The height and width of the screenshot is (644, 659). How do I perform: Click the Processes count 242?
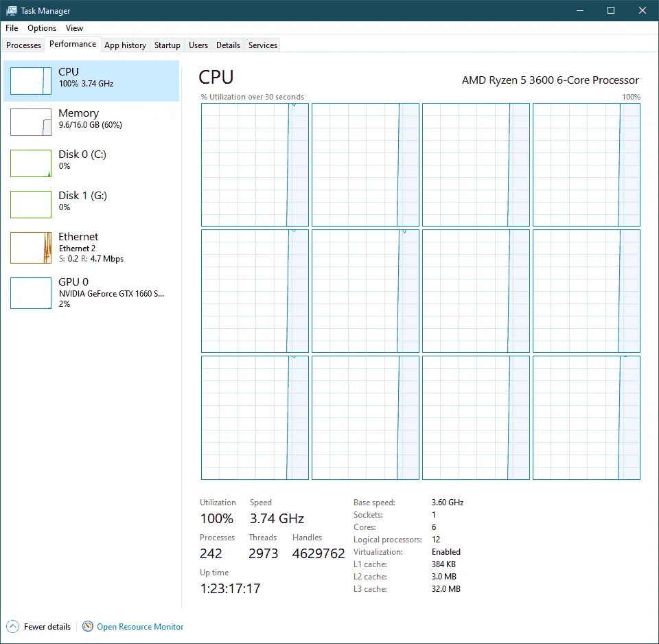211,553
